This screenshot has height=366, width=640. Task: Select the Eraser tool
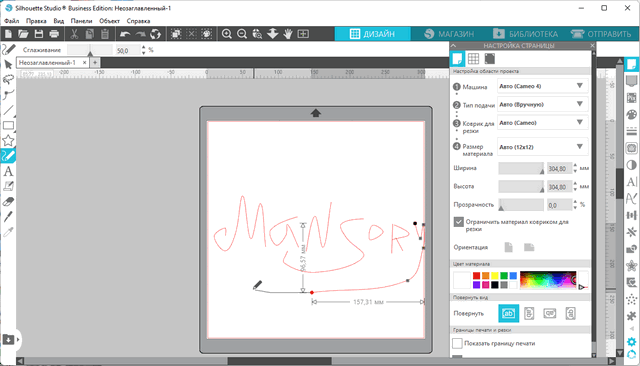coord(8,202)
